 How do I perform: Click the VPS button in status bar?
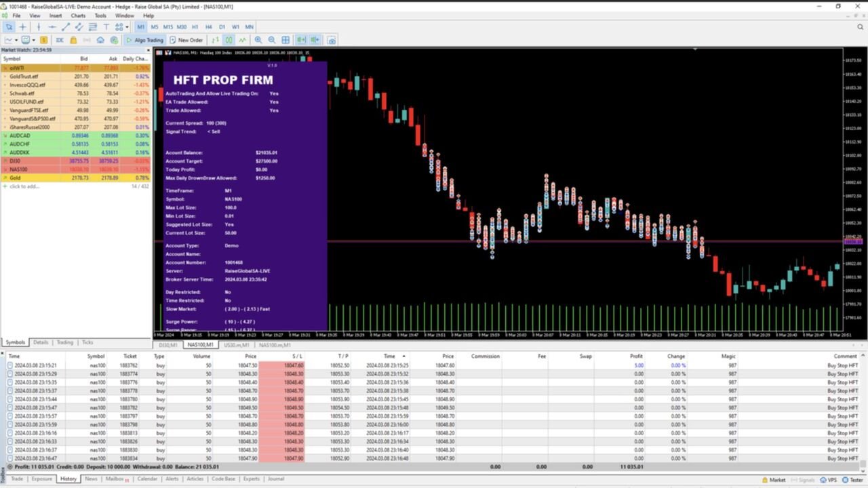tap(828, 480)
